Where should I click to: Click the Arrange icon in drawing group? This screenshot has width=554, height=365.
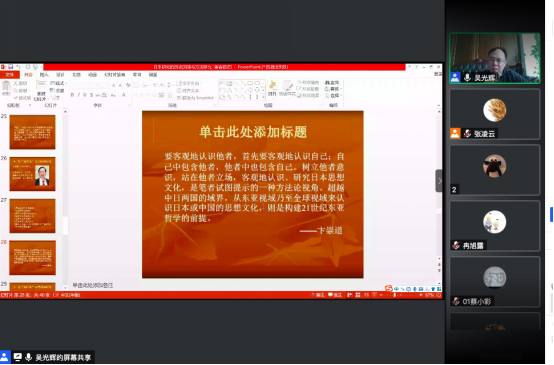coord(272,88)
